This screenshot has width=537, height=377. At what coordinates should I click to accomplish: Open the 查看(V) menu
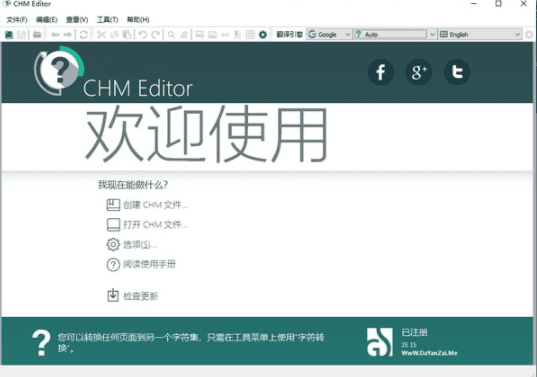[77, 20]
